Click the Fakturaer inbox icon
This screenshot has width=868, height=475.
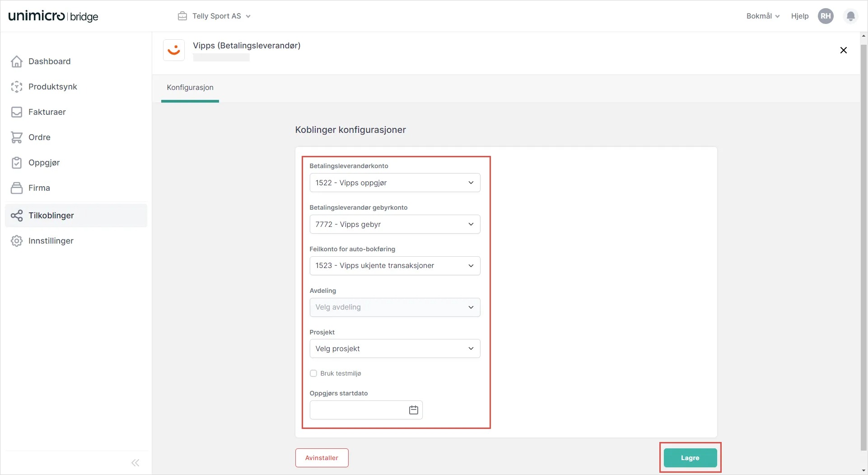tap(17, 112)
